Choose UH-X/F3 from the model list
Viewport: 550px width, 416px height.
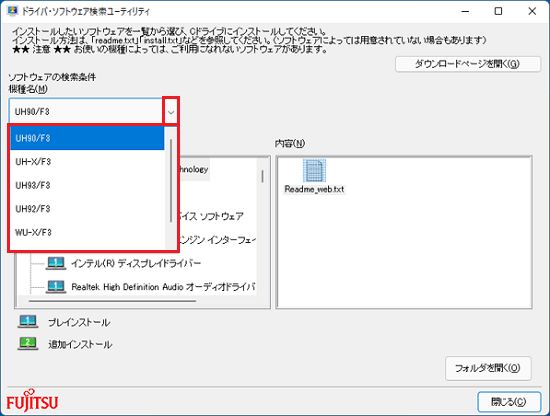point(87,162)
